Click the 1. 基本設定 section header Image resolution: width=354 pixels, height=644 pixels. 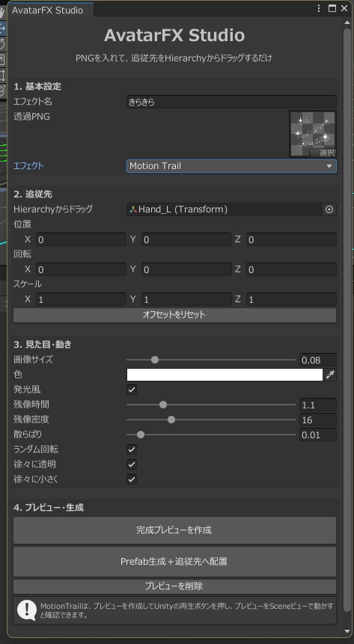point(37,87)
